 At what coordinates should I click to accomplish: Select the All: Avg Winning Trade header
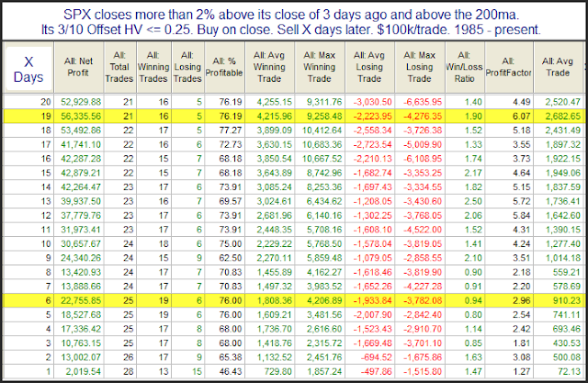(269, 67)
